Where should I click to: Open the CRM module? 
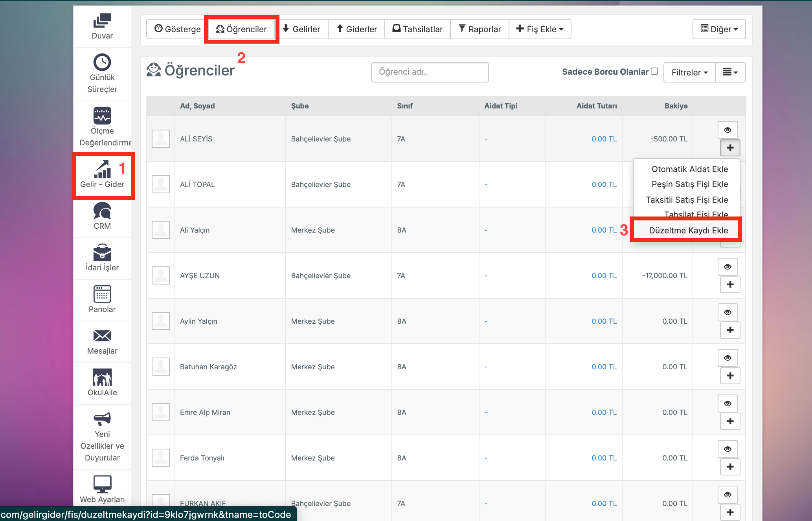102,216
